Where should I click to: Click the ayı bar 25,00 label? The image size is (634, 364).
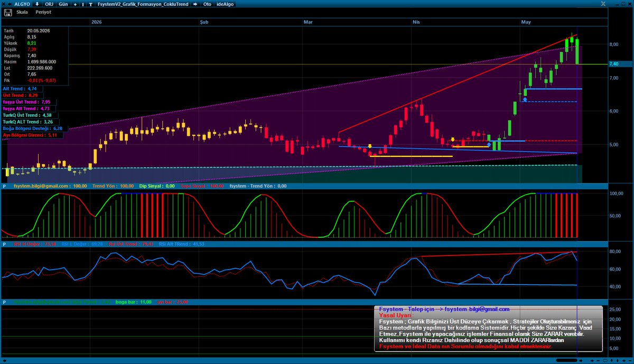coord(173,302)
